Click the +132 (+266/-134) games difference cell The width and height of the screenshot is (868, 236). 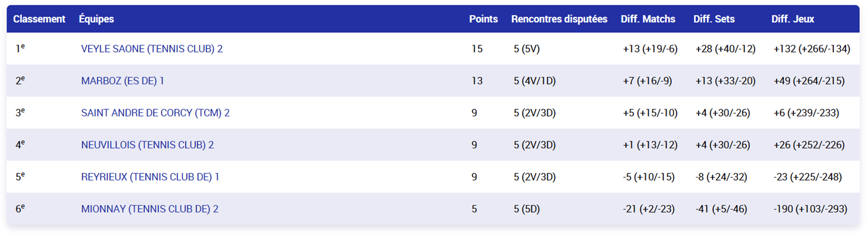point(812,49)
